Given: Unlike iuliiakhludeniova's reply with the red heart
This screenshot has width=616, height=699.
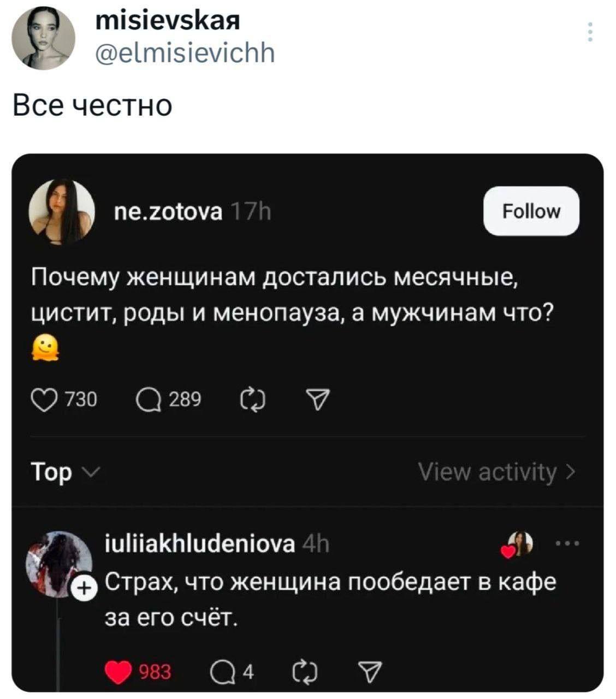Looking at the screenshot, I should (119, 671).
